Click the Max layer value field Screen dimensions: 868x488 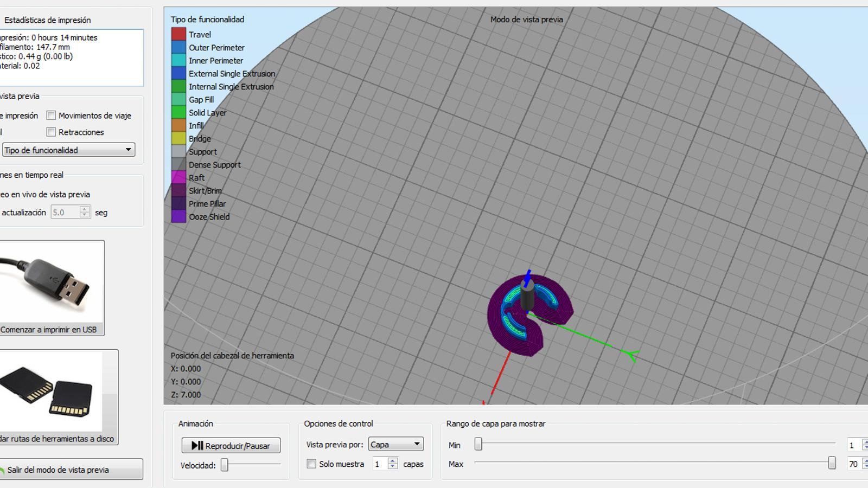pos(855,464)
